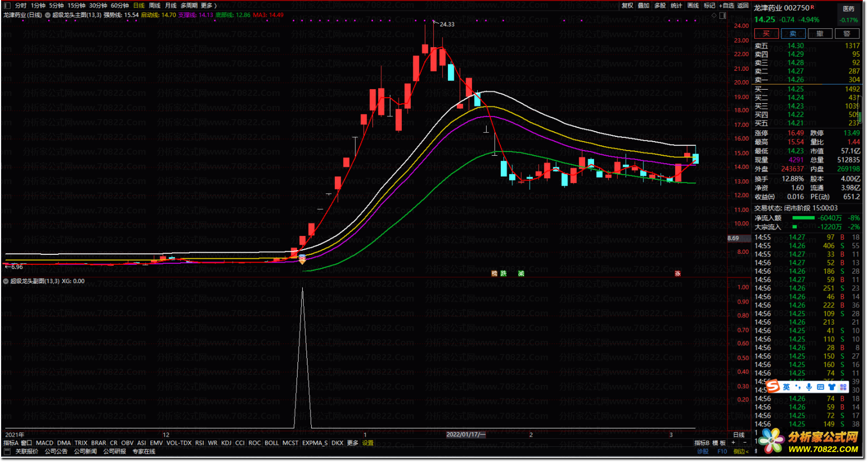Image resolution: width=868 pixels, height=462 pixels.
Task: Click the Sogou S input method icon
Action: point(773,386)
